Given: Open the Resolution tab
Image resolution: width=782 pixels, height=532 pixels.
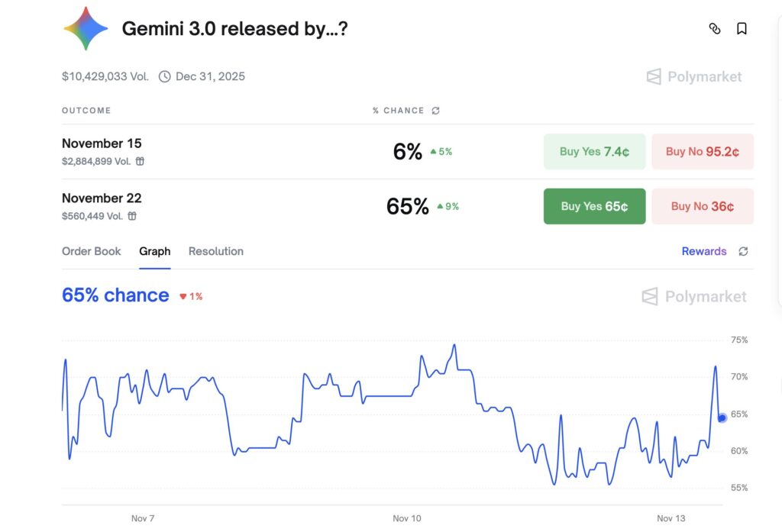Looking at the screenshot, I should tap(215, 251).
